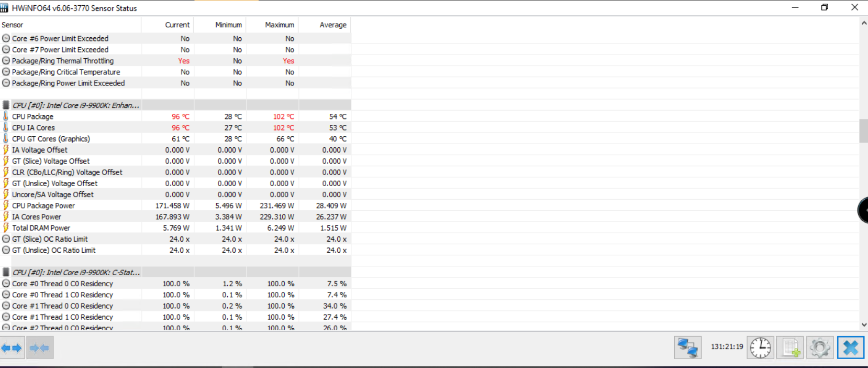868x368 pixels.
Task: Click the CPU Package Power lightning icon
Action: point(6,205)
